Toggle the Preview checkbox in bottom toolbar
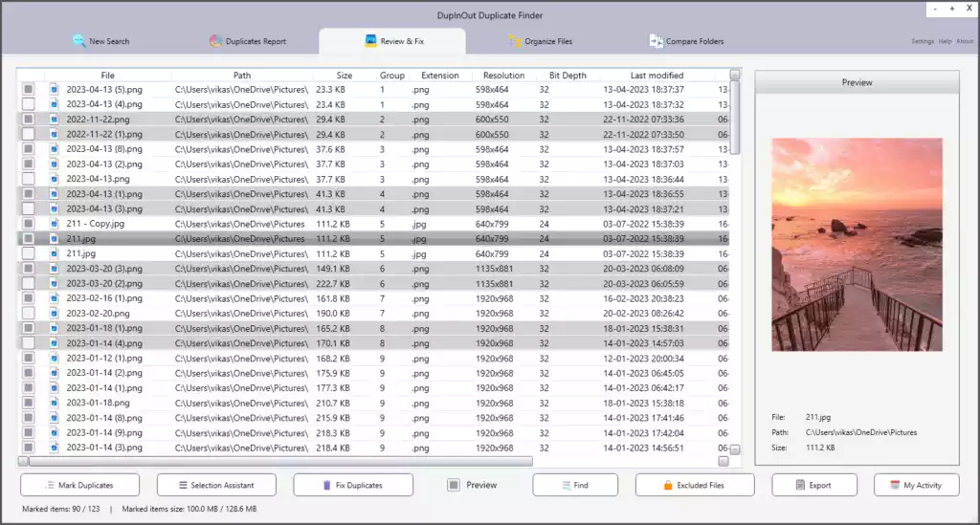Image resolution: width=980 pixels, height=525 pixels. (x=455, y=486)
